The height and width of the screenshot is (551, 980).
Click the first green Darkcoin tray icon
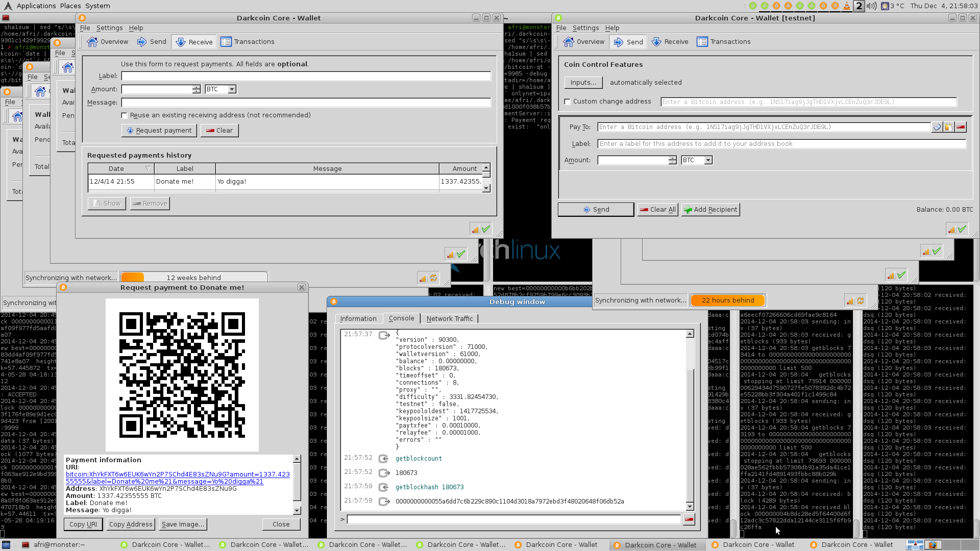[753, 6]
